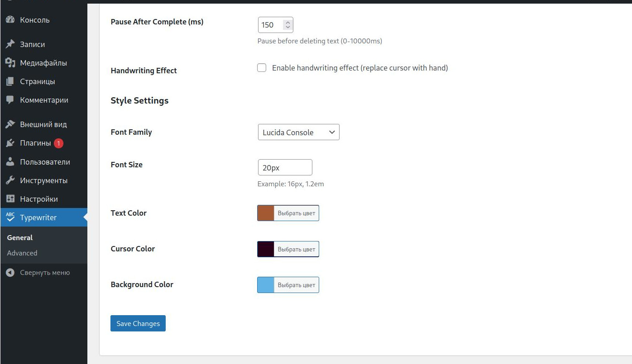Click the Инструменты wrench icon
632x364 pixels.
click(x=10, y=180)
